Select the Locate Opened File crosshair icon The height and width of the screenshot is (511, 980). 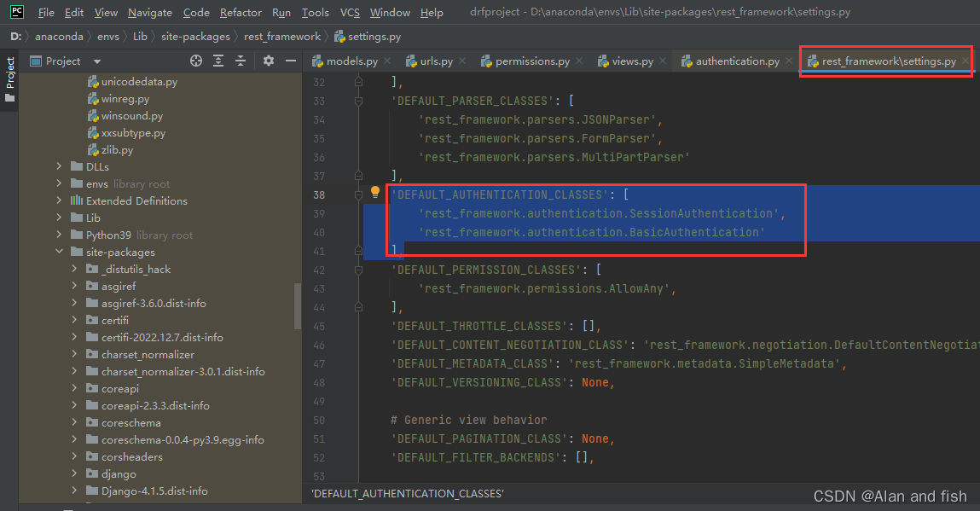pyautogui.click(x=195, y=61)
